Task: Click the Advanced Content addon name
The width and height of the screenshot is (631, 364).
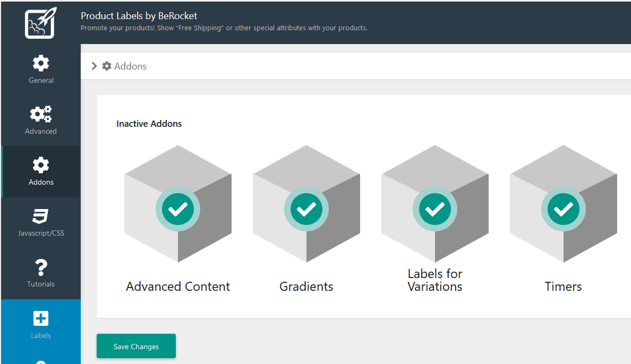Action: click(x=178, y=287)
